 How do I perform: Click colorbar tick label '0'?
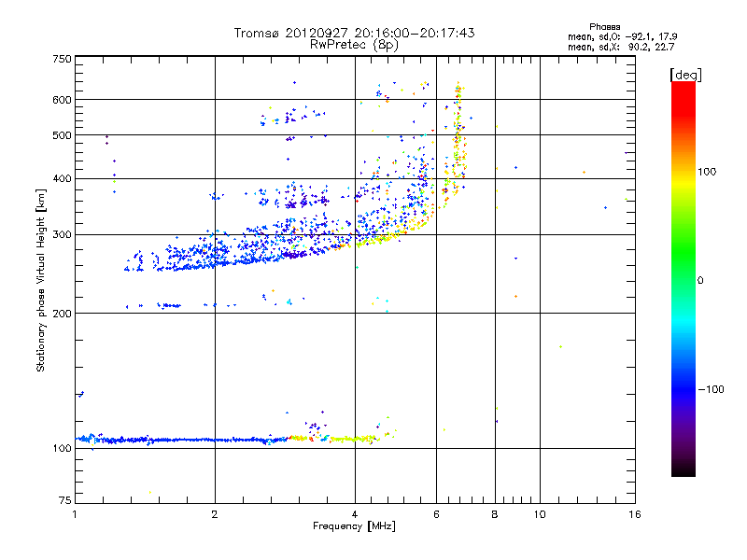point(700,281)
